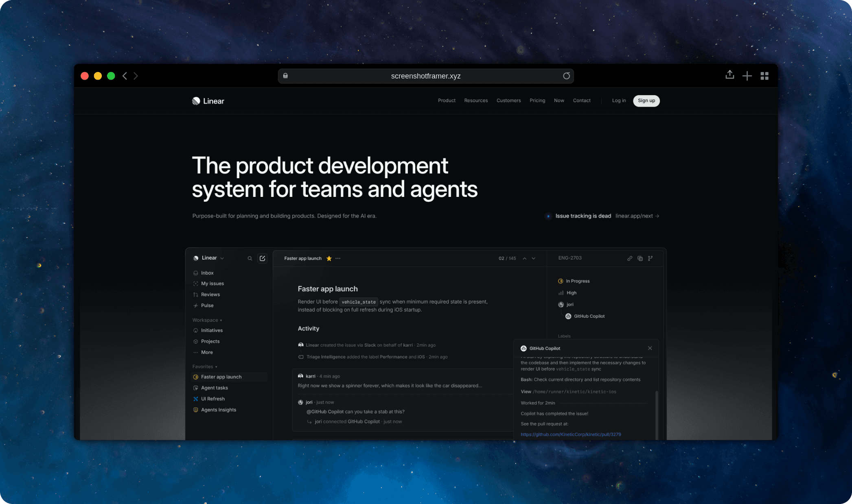Click the copy issue ID icon
The image size is (852, 504).
(640, 258)
